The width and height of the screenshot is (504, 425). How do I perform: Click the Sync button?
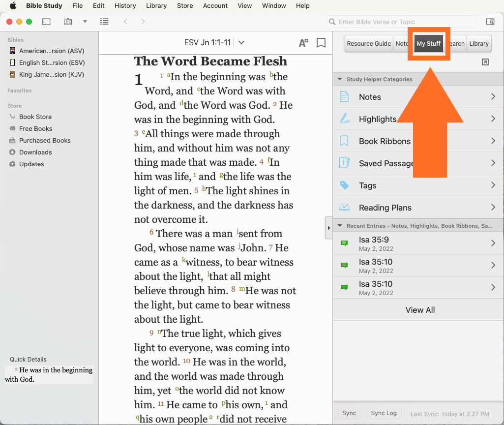[349, 413]
